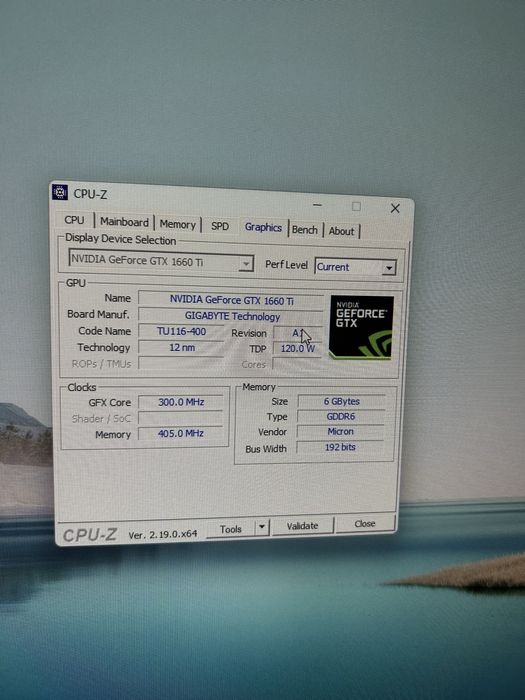The width and height of the screenshot is (525, 700).
Task: Click the 405.0 MHz memory clock value
Action: tap(180, 433)
